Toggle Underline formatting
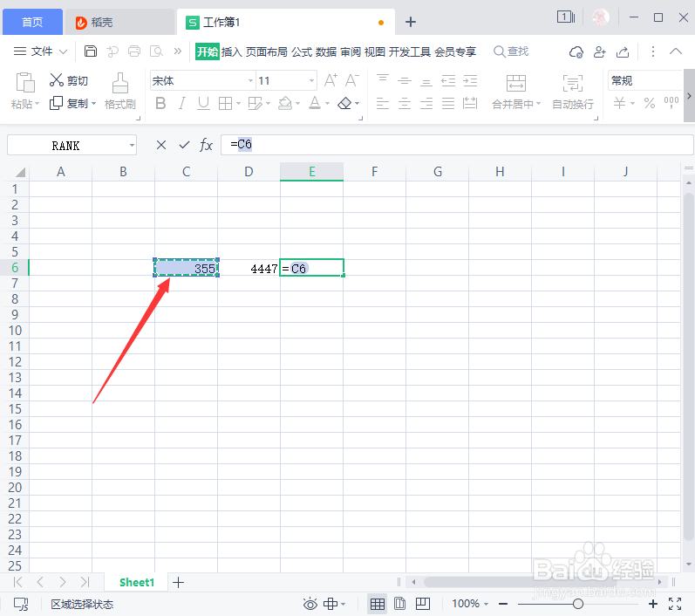The width and height of the screenshot is (695, 616). (203, 104)
